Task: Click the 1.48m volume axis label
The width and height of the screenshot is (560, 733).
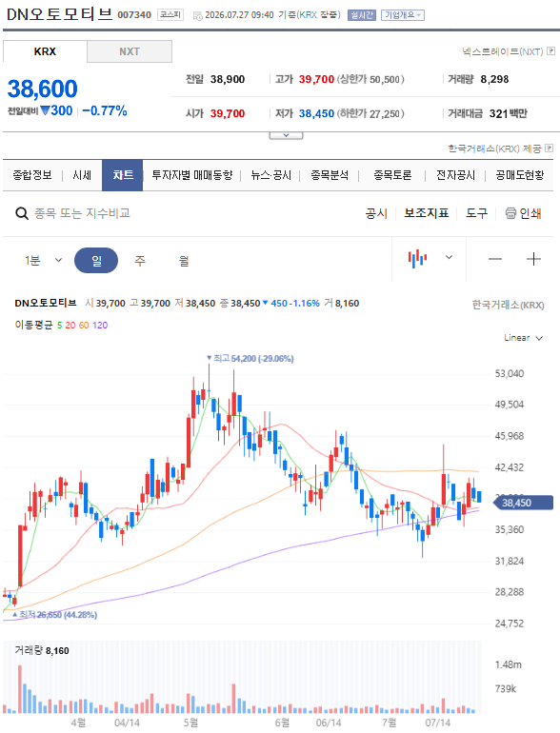Action: pyautogui.click(x=508, y=664)
